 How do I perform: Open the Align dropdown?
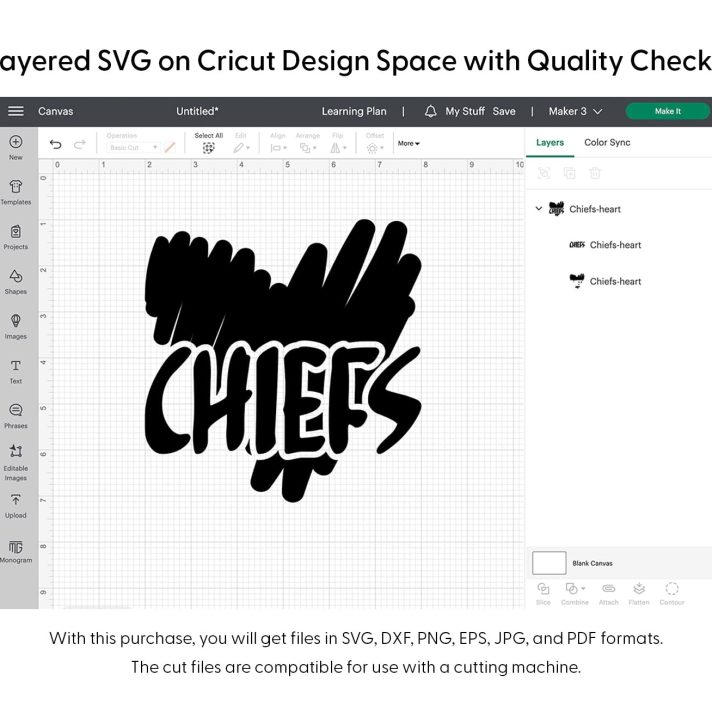(x=278, y=148)
